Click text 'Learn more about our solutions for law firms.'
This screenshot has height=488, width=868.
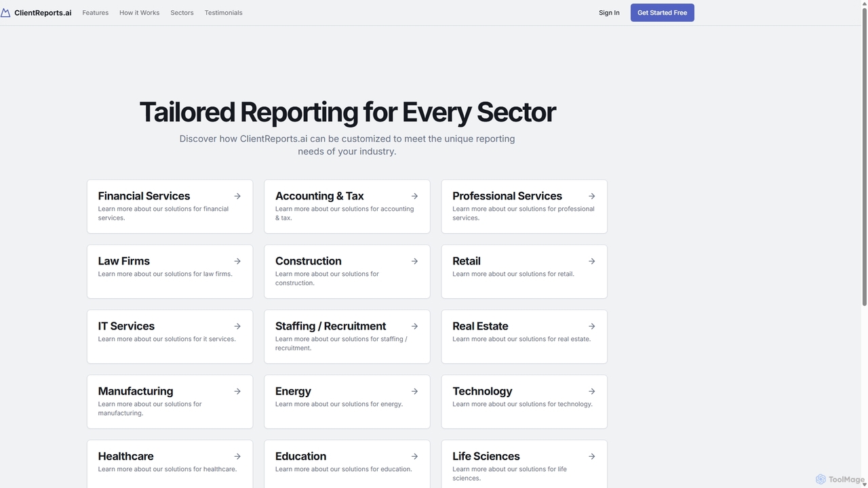[x=165, y=274]
